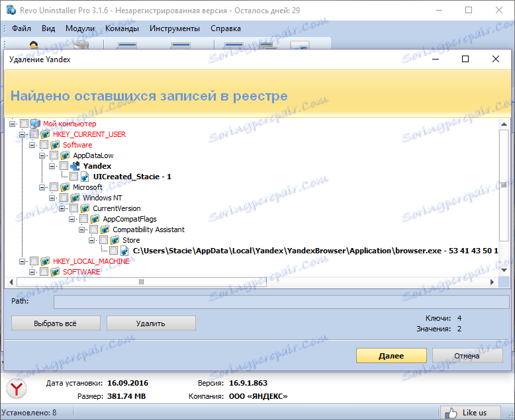Open the Модули menu

(x=80, y=28)
